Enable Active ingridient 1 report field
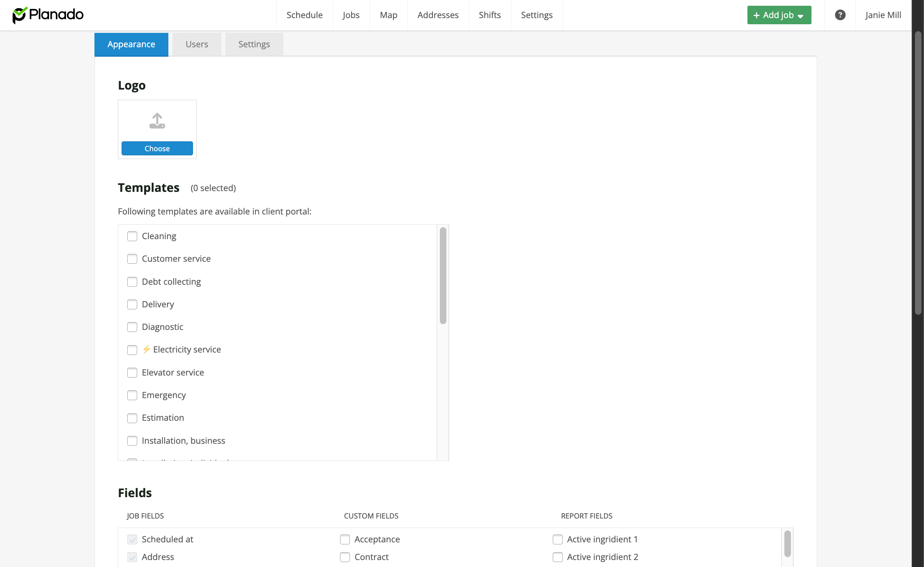 point(558,539)
